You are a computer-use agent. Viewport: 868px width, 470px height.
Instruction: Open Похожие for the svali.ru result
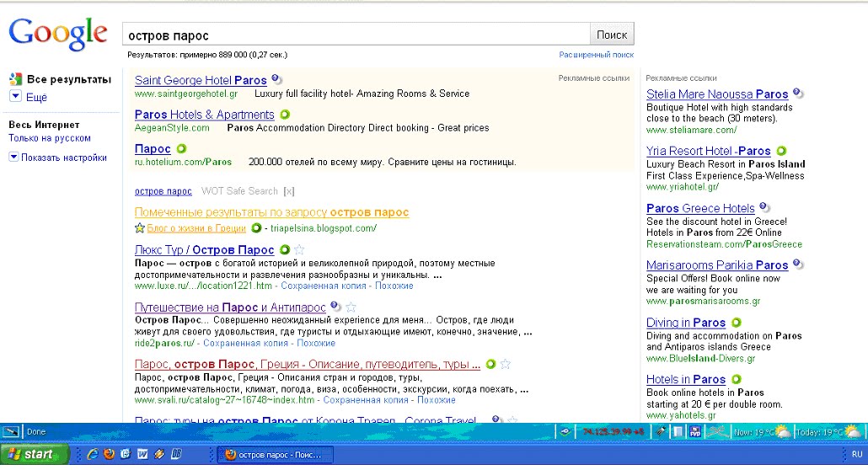437,400
